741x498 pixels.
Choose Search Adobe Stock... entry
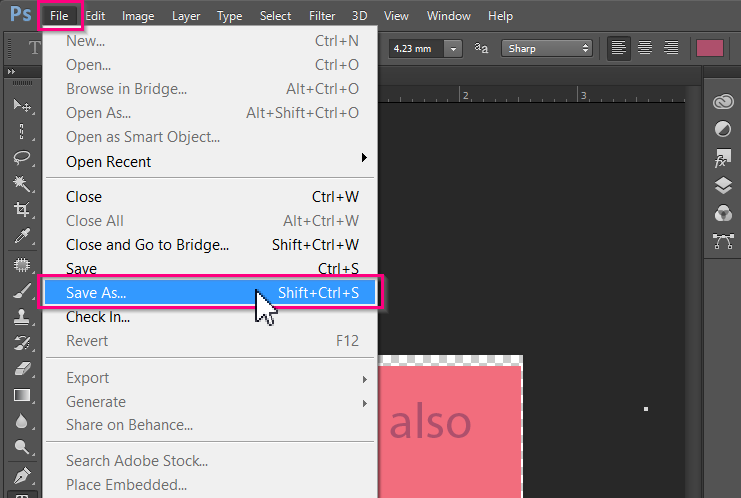click(210, 461)
